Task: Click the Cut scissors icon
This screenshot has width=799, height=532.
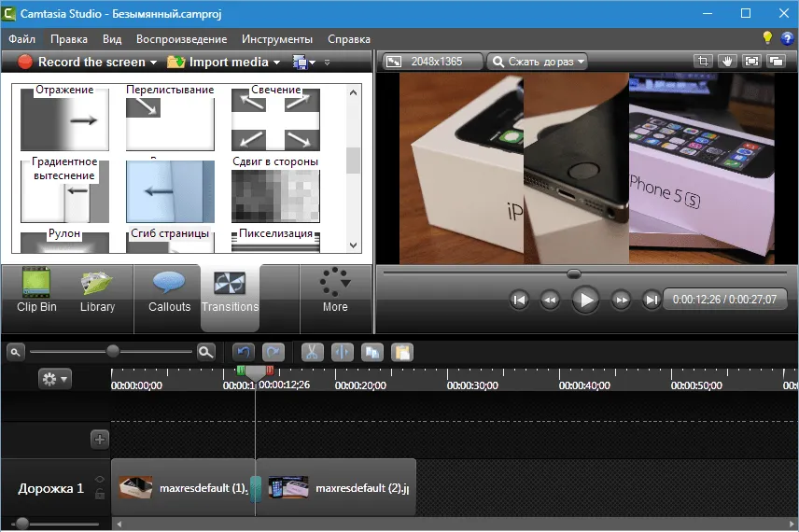Action: click(313, 352)
